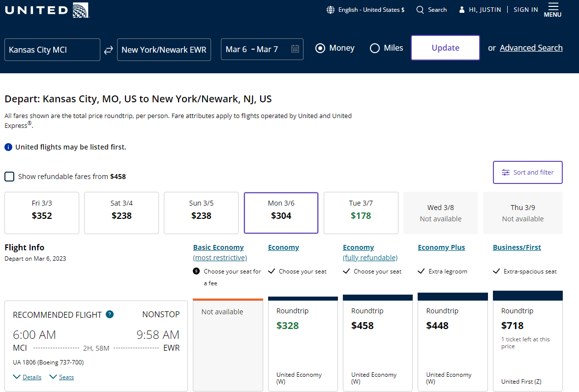579x392 pixels.
Task: Click the blue info icon about United flights
Action: [8, 147]
